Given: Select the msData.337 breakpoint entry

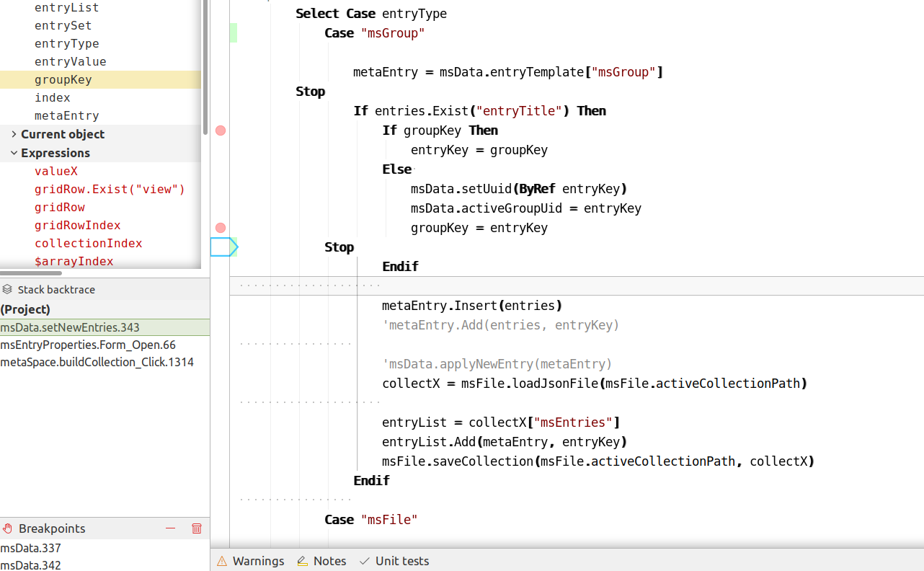Looking at the screenshot, I should click(x=30, y=548).
